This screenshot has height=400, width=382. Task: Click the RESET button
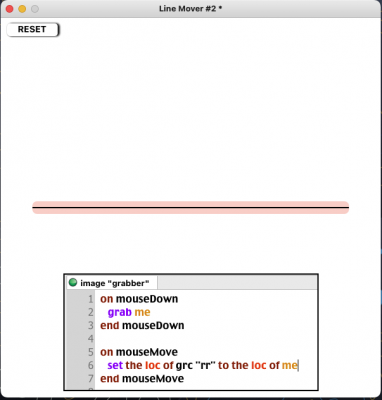click(33, 29)
